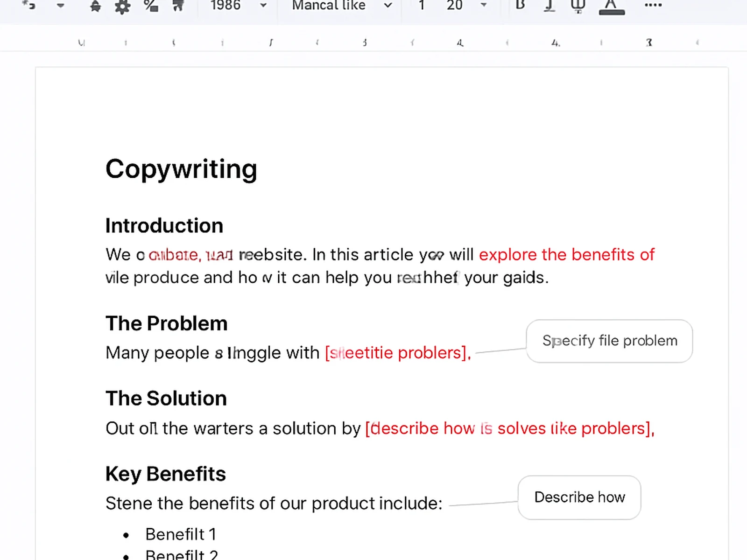Open the zoom dropdown showing 1986
This screenshot has width=747, height=560.
point(238,5)
